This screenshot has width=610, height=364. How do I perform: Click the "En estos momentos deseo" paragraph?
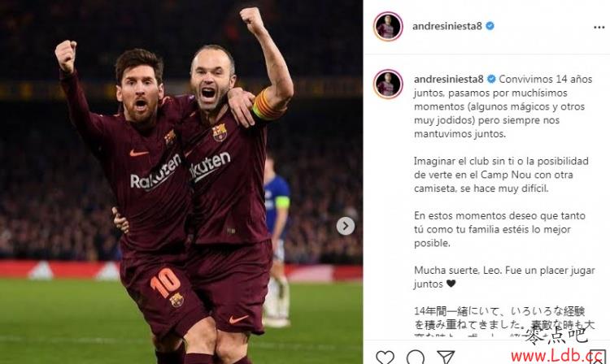coord(499,229)
